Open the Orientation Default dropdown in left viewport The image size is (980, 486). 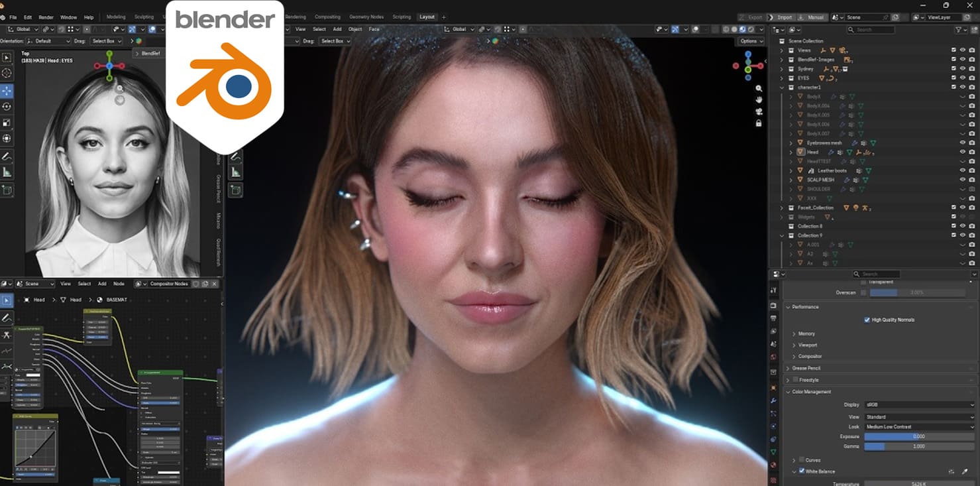point(50,41)
